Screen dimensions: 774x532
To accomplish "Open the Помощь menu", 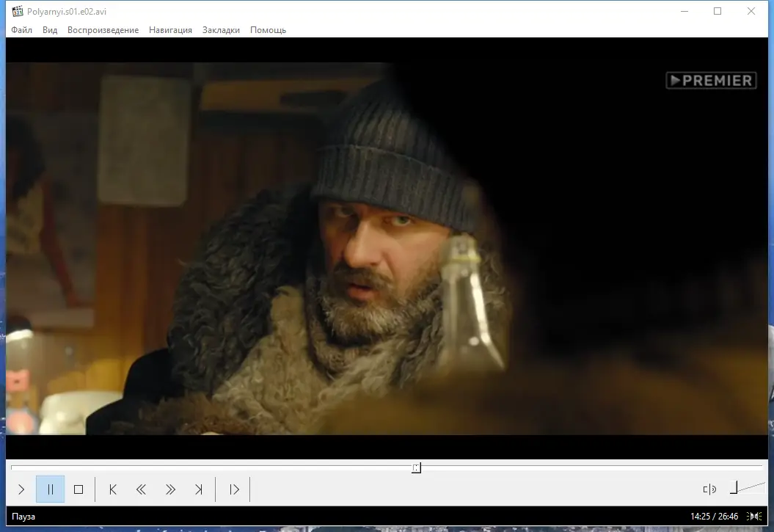I will point(268,30).
